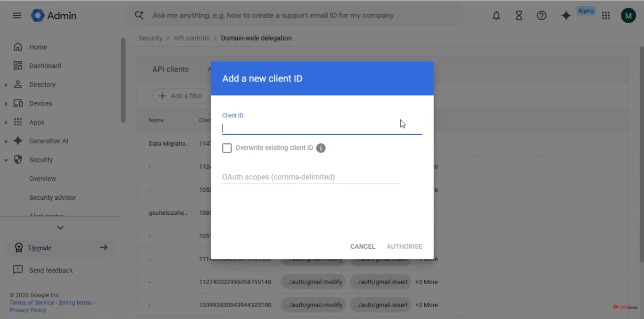
Task: Open the Google apps grid launcher
Action: (606, 15)
